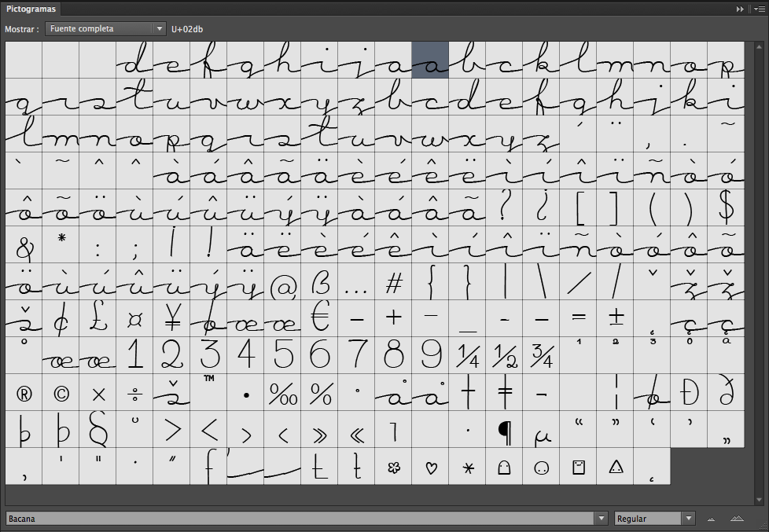Select the dollar sign glyph
769x532 pixels.
[x=726, y=207]
